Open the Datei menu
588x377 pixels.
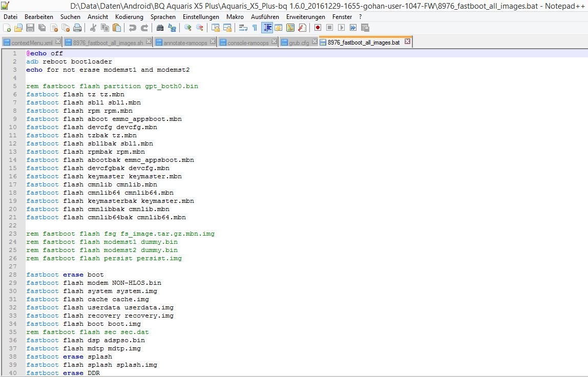coord(10,17)
